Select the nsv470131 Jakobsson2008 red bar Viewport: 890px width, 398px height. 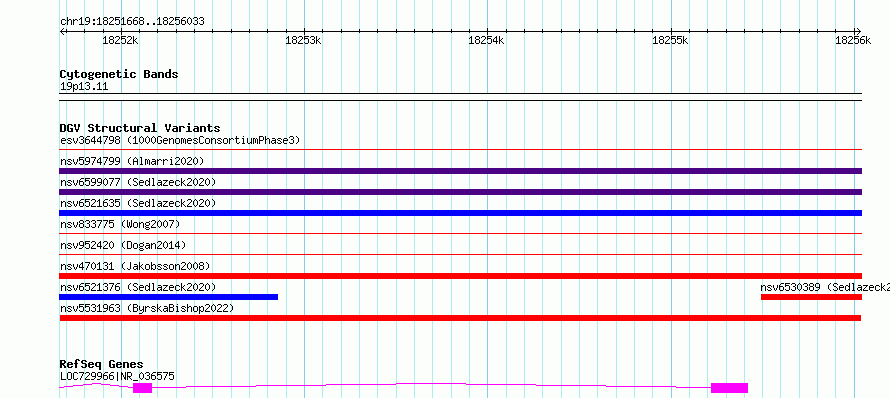pyautogui.click(x=460, y=276)
